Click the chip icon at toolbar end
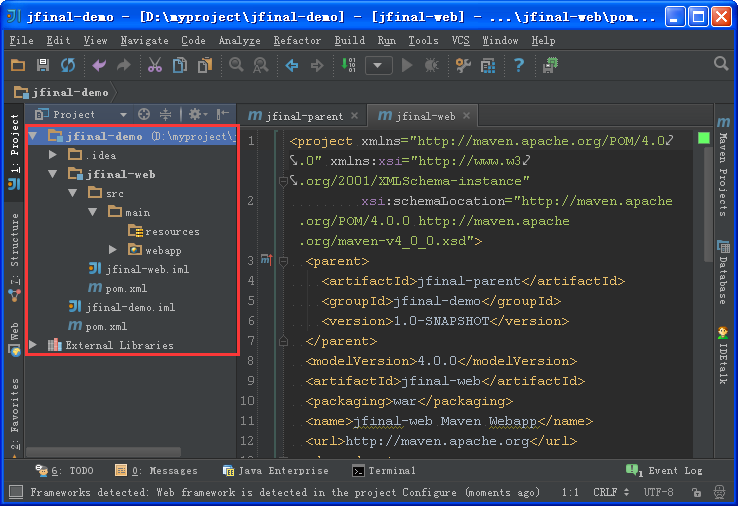The height and width of the screenshot is (506, 738). 550,65
